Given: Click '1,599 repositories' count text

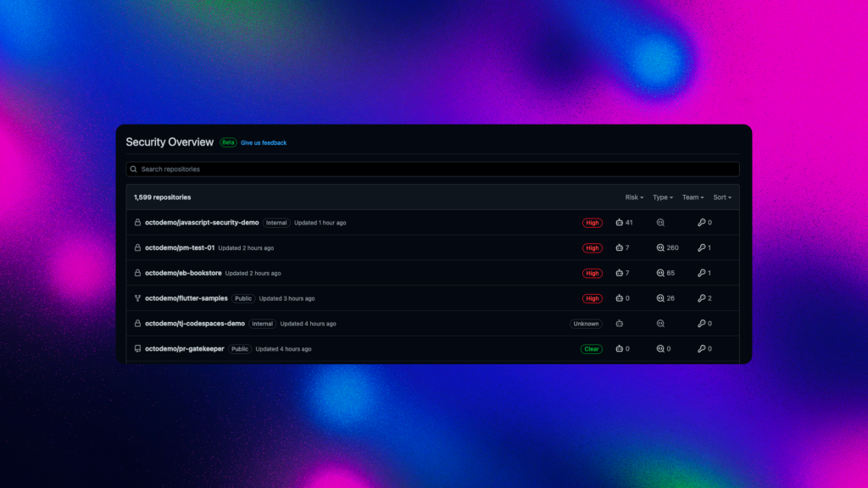Looking at the screenshot, I should click(162, 197).
